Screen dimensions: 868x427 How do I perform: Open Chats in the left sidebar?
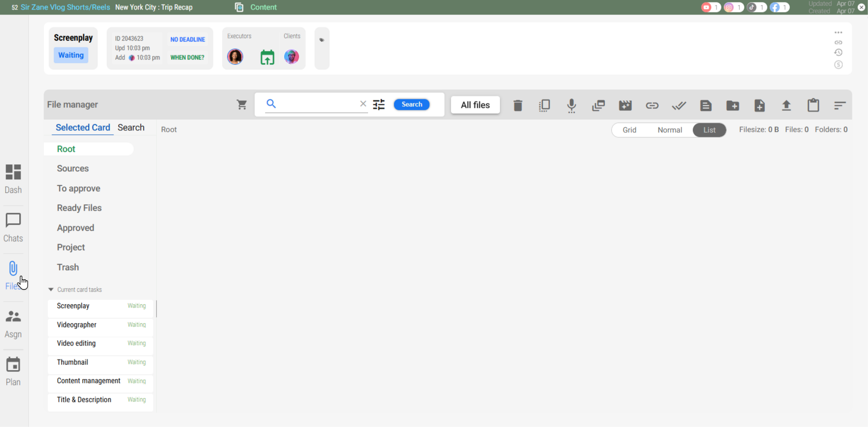coord(13,227)
